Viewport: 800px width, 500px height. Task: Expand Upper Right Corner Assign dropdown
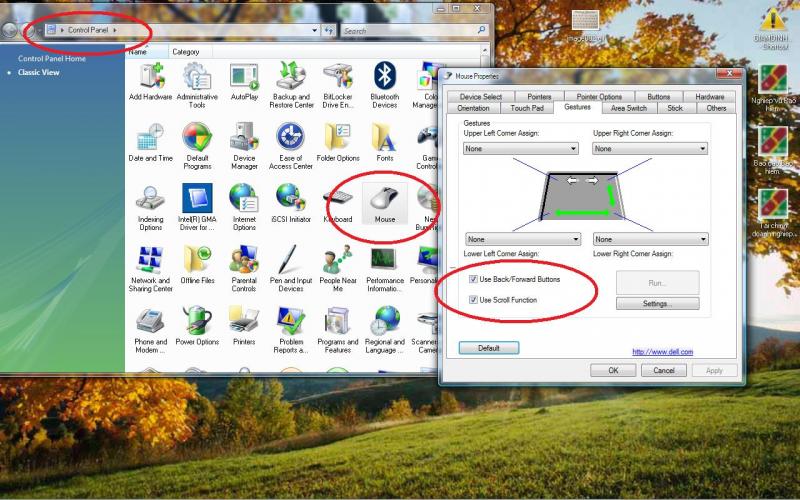pos(650,149)
